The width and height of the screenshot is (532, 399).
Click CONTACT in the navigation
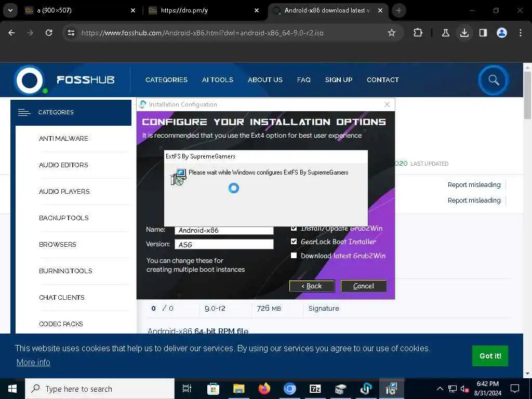[383, 79]
